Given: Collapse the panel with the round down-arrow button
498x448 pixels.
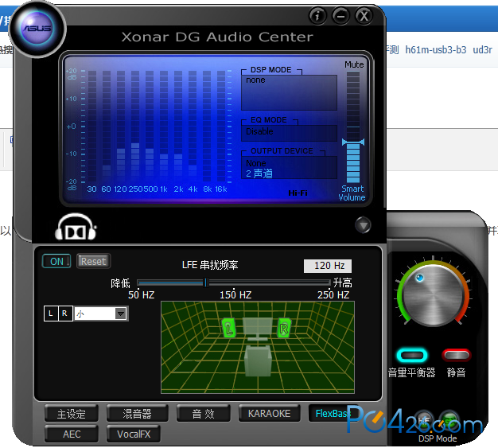Looking at the screenshot, I should point(363,225).
